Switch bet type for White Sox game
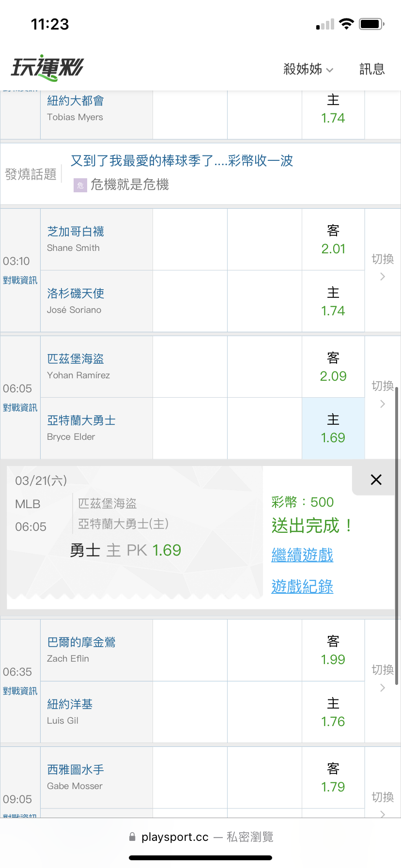This screenshot has height=868, width=401. [x=383, y=266]
